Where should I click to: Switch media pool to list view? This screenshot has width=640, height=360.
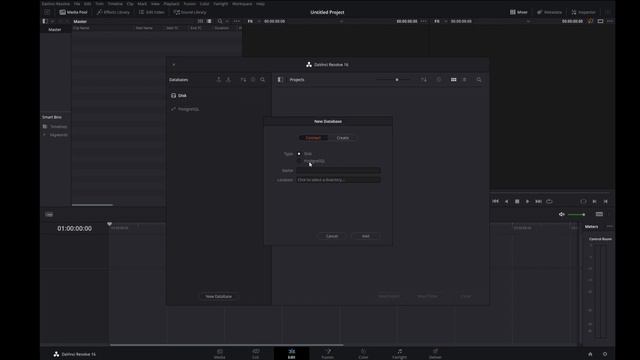(x=209, y=21)
